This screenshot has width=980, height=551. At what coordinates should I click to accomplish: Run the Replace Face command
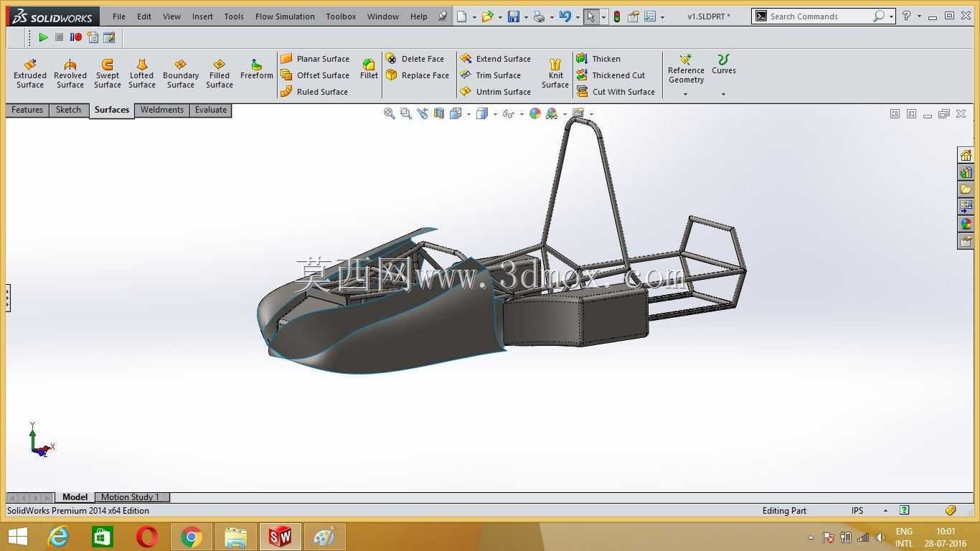[x=417, y=75]
